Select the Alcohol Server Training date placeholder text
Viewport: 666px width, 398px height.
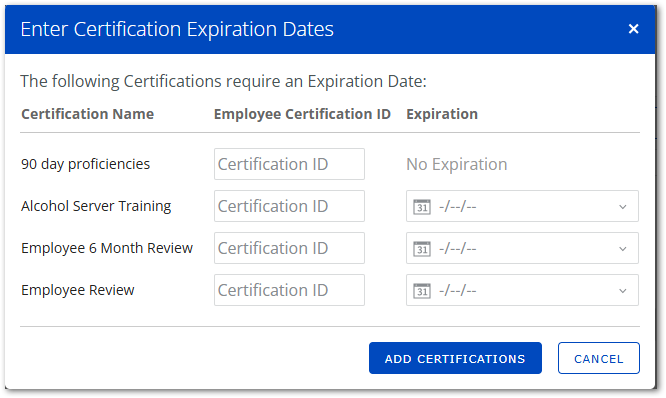(457, 207)
